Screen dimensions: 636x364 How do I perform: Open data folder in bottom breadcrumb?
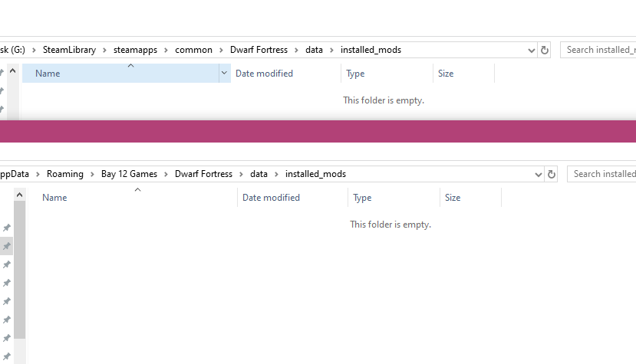(x=259, y=174)
